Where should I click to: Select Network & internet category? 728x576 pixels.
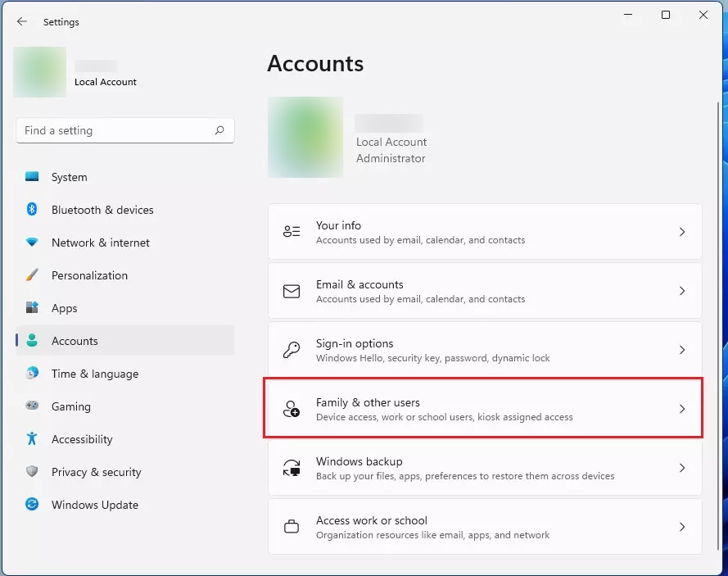[x=125, y=243]
